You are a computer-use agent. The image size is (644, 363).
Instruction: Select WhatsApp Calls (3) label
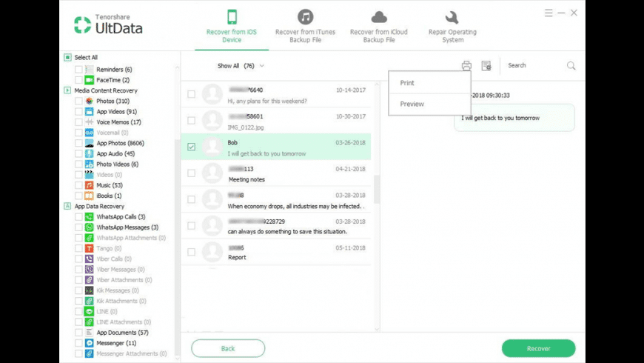(x=121, y=216)
